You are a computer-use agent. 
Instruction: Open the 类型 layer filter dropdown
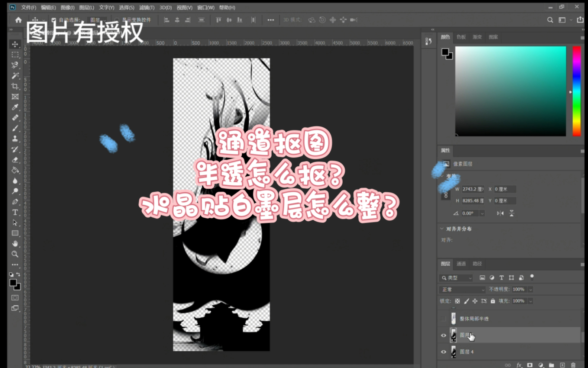[456, 278]
